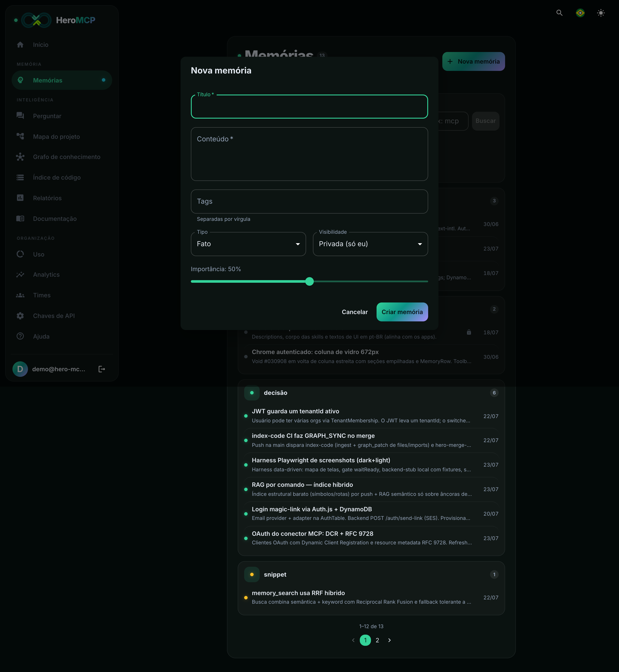Go to next page with right chevron
The image size is (619, 672).
tap(389, 640)
